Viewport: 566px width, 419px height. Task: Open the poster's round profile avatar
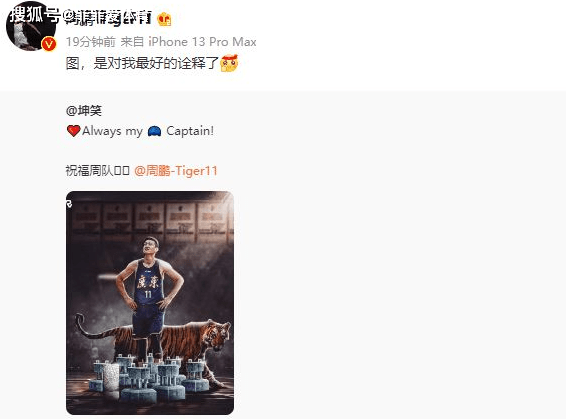pyautogui.click(x=31, y=26)
